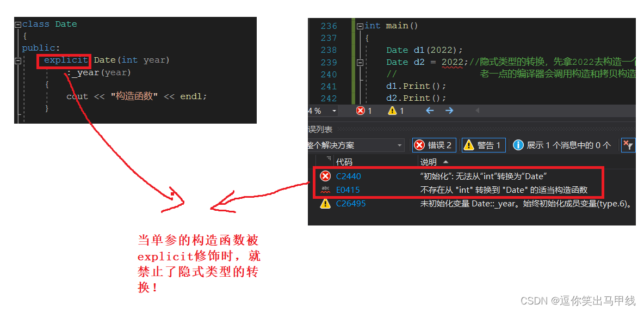The width and height of the screenshot is (644, 311).
Task: Click the horizontal scrollbar left arrow
Action: [x=477, y=111]
